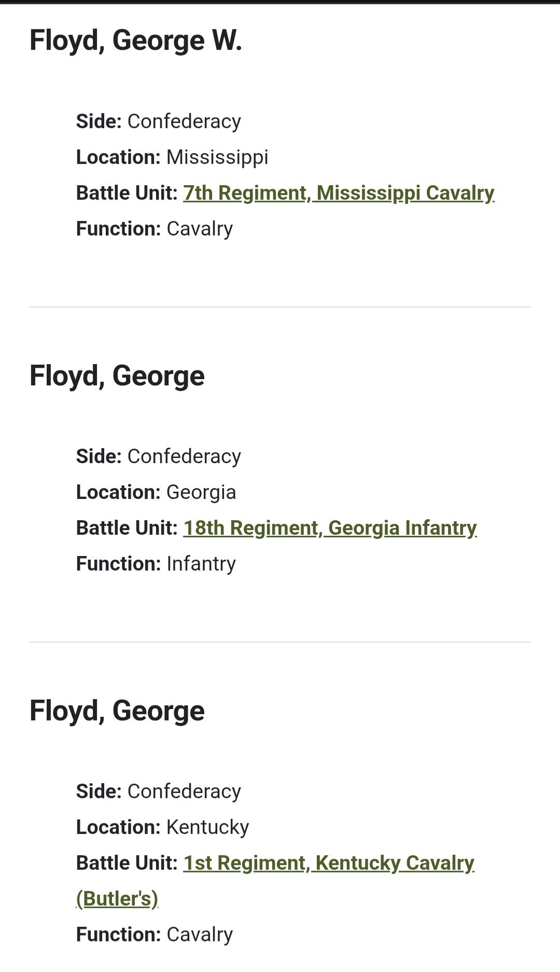Image resolution: width=560 pixels, height=972 pixels.
Task: Select the Floyd, George W. heading
Action: 136,40
